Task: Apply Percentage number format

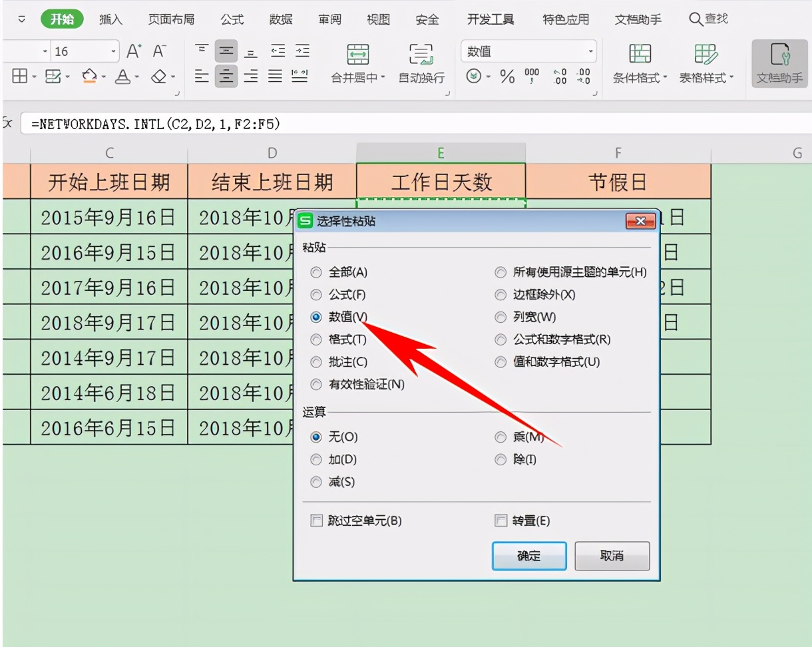Action: [x=507, y=76]
